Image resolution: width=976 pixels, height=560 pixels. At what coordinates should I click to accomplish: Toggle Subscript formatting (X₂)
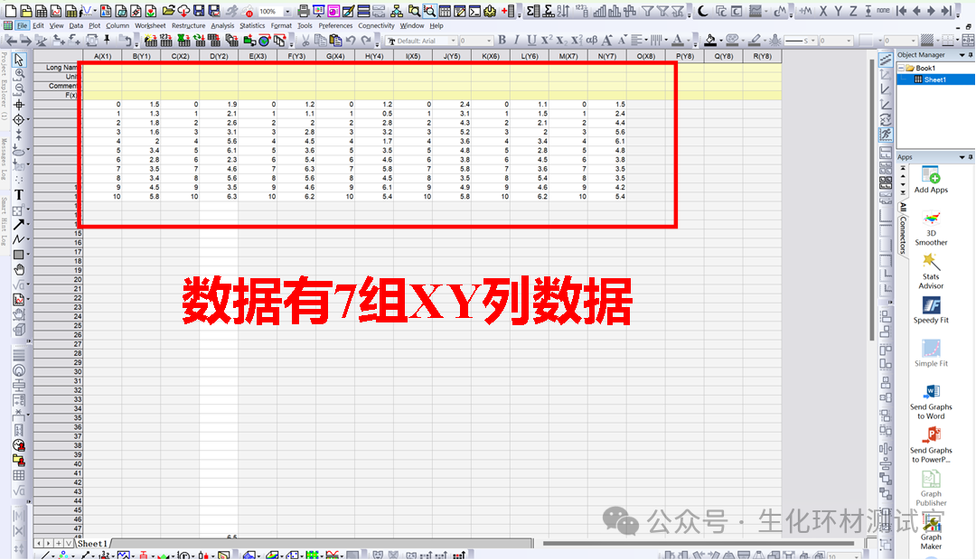tap(561, 41)
